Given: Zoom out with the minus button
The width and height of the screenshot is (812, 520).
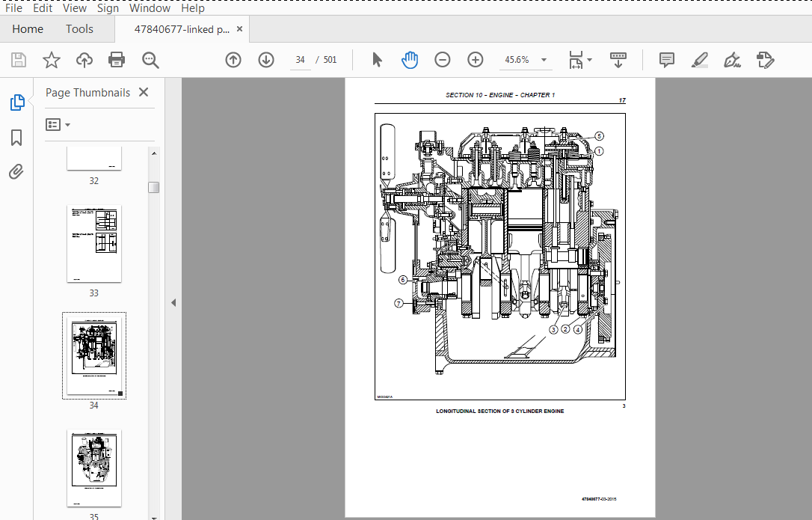Looking at the screenshot, I should coord(442,60).
